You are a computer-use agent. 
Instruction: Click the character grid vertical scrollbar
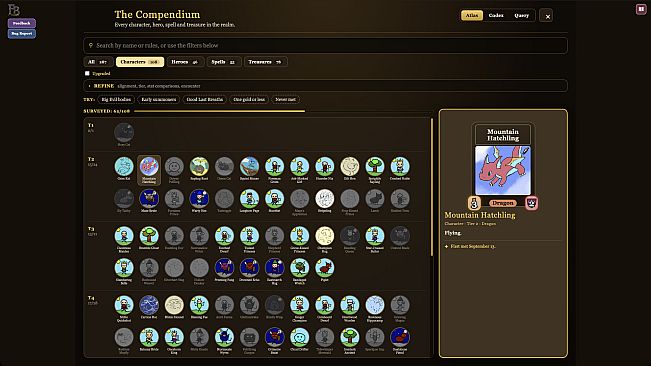431,187
